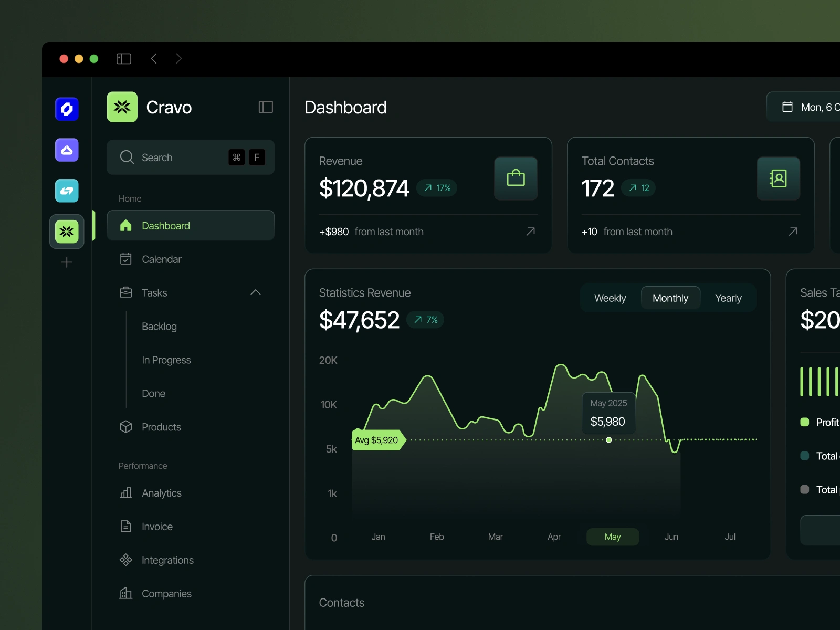Select the green Cravo workspace icon

(67, 232)
